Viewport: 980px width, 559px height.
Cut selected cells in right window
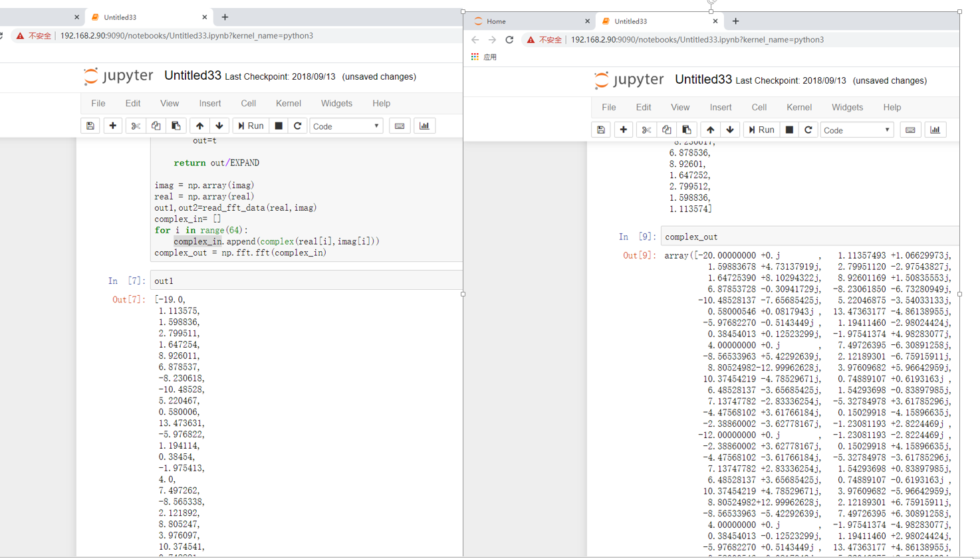646,130
